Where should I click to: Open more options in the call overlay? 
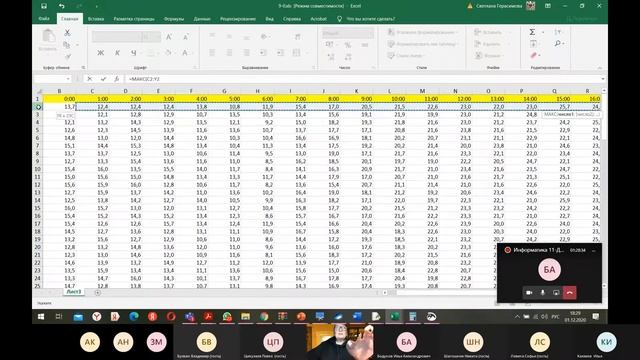(594, 250)
